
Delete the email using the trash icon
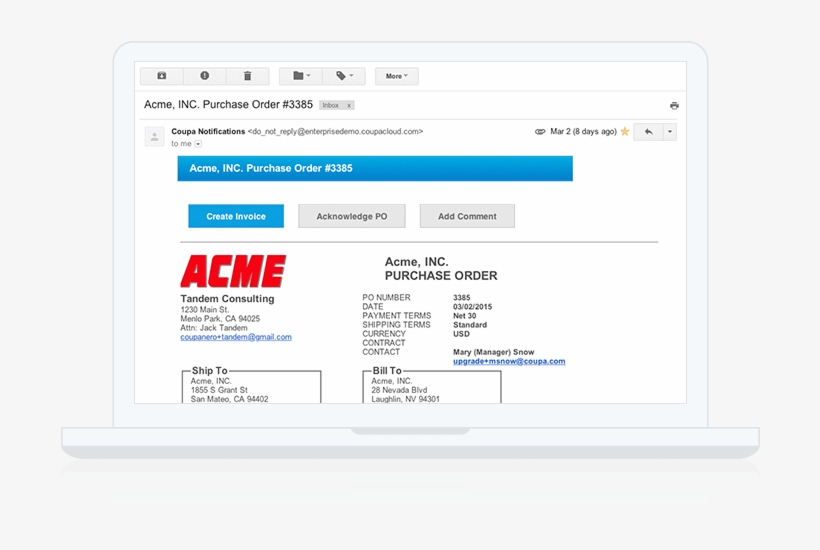[247, 76]
